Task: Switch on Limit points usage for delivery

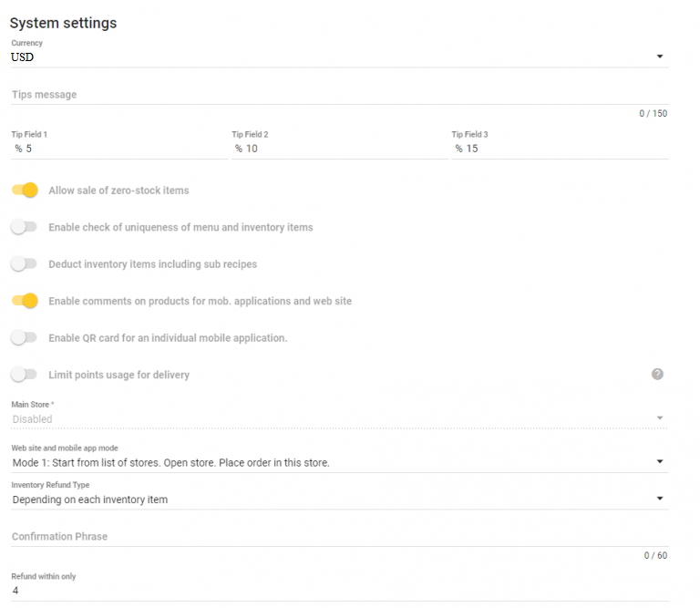Action: point(25,375)
